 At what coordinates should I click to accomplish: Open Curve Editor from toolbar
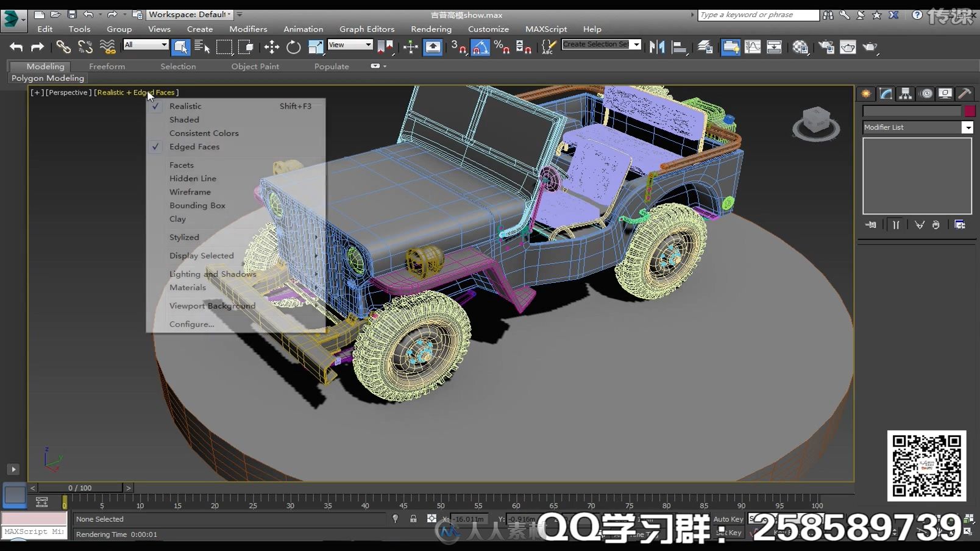click(x=753, y=47)
